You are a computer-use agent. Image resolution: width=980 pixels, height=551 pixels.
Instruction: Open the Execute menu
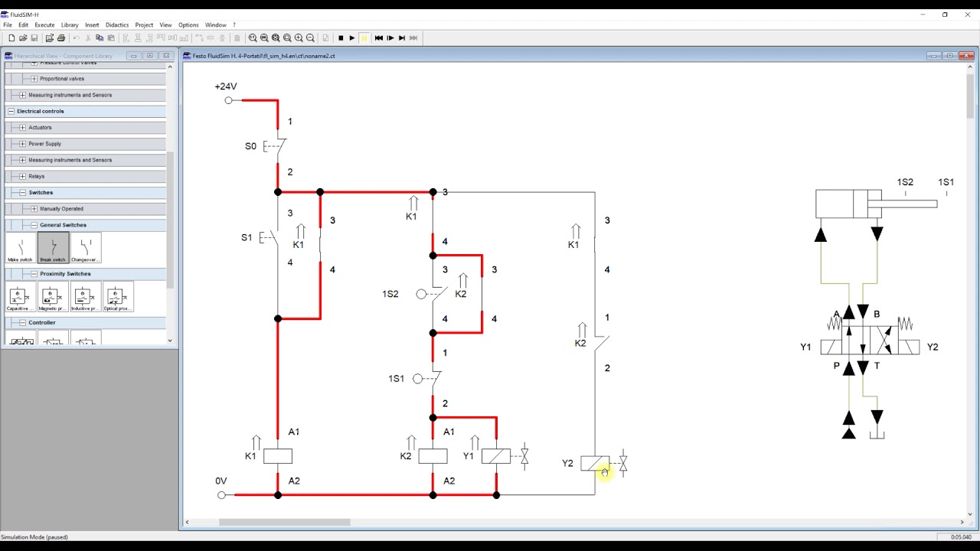point(44,25)
